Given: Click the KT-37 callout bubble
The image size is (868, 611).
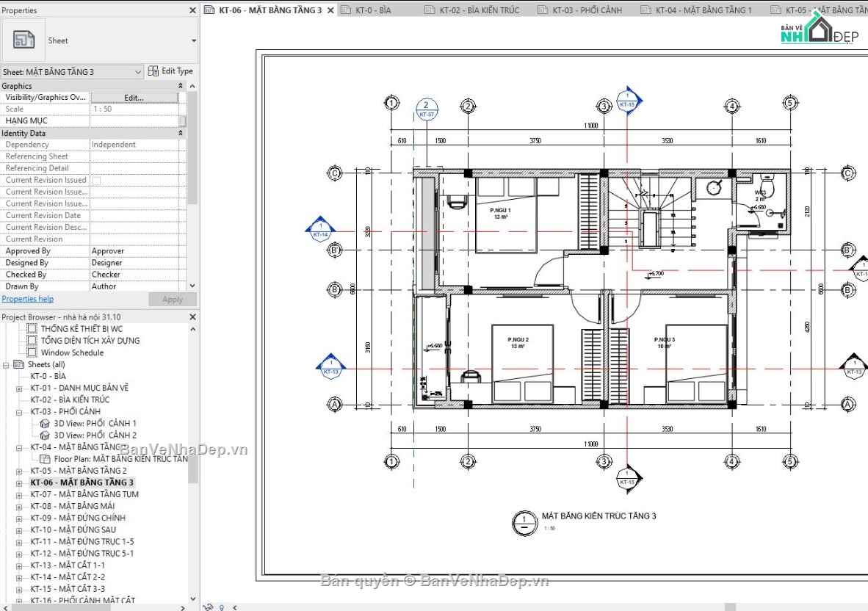Looking at the screenshot, I should click(426, 109).
